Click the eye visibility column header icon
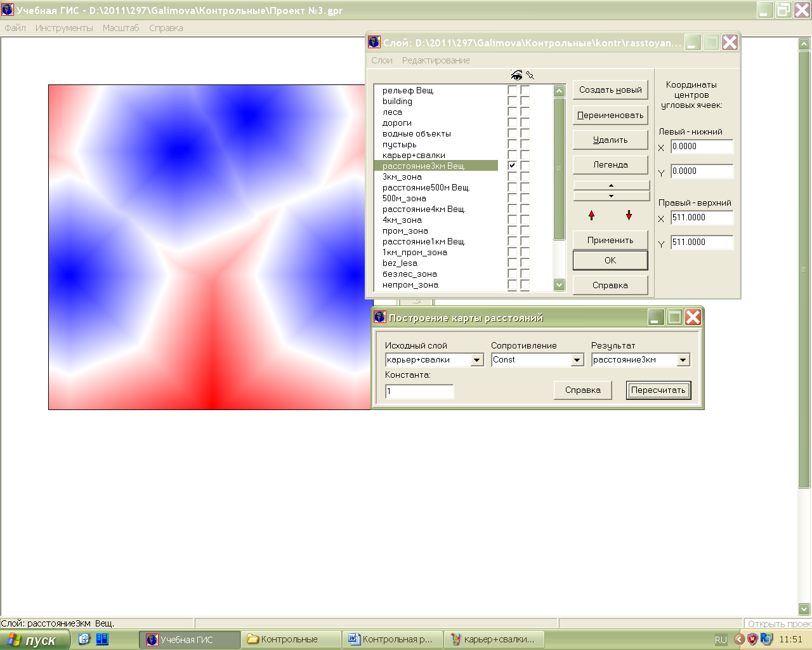The image size is (812, 650). (x=516, y=76)
